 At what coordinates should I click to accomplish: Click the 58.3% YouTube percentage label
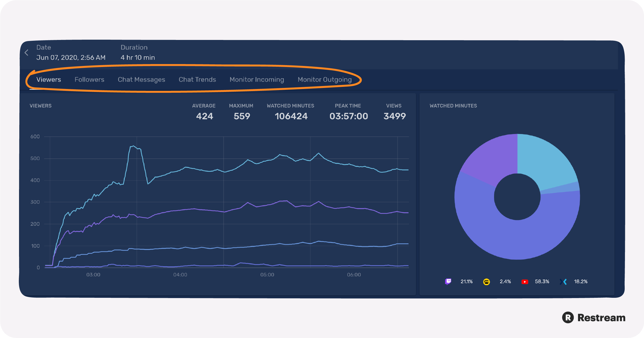pos(542,281)
